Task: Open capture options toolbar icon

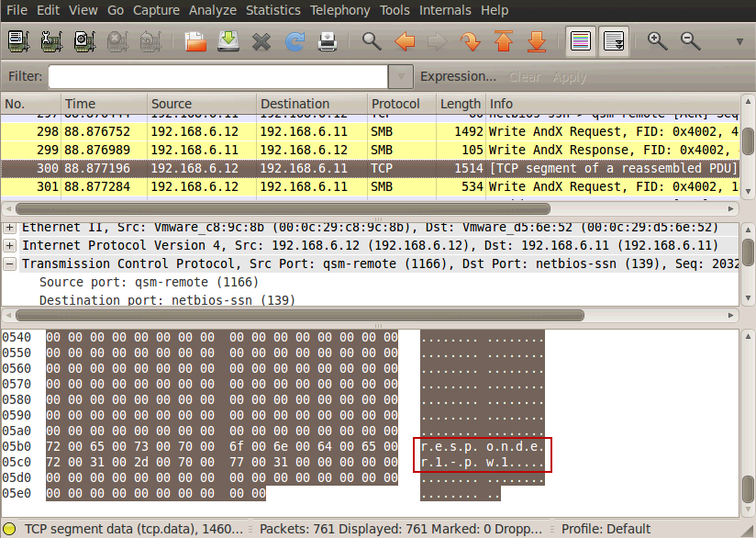Action: (x=51, y=41)
